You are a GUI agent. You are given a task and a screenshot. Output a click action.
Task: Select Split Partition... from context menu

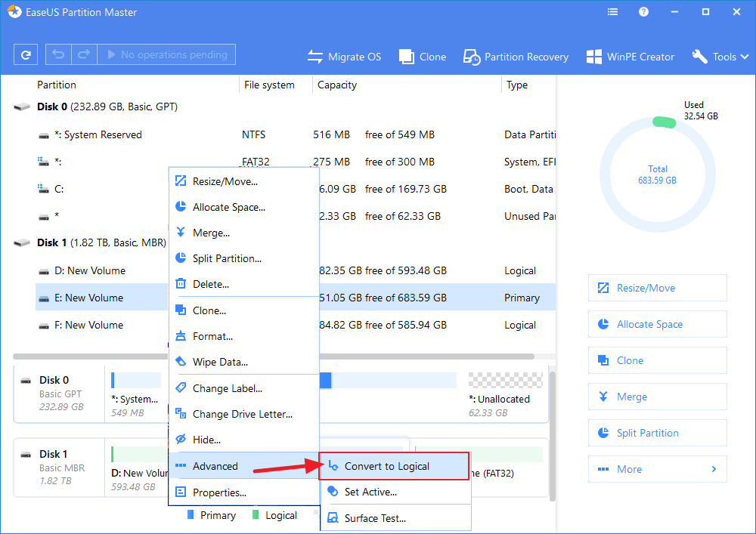(x=244, y=258)
